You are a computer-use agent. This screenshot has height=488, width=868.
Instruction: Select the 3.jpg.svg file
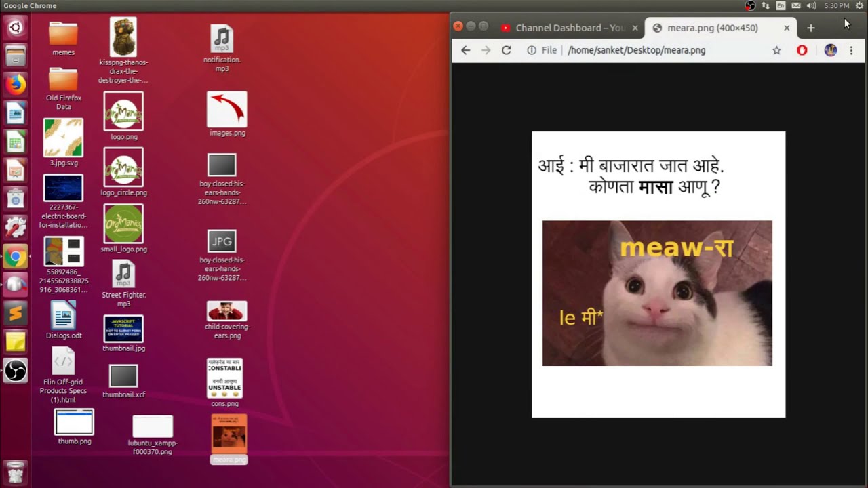click(63, 142)
